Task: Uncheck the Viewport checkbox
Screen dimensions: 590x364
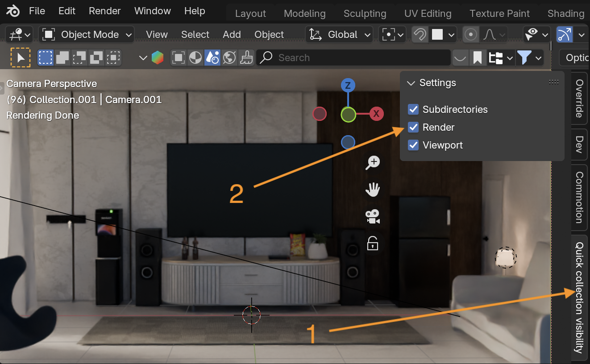Action: (x=413, y=145)
